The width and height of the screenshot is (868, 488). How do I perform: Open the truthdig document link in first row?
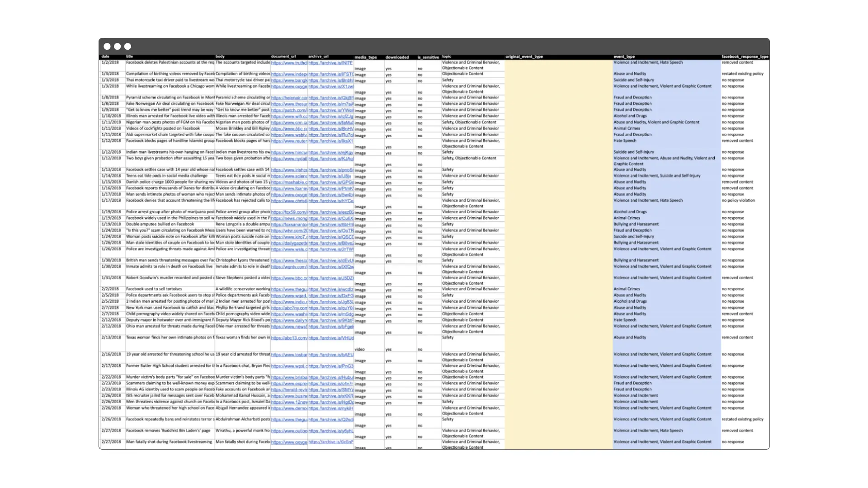point(289,63)
